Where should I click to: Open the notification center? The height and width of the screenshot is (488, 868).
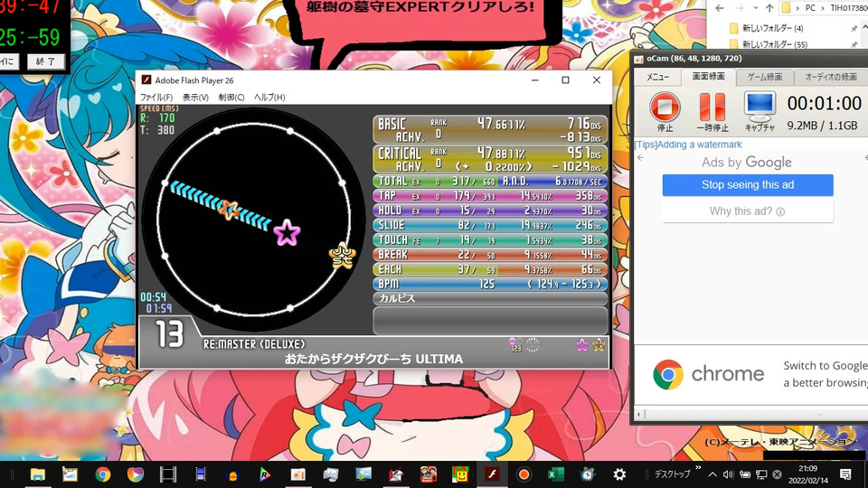click(846, 474)
